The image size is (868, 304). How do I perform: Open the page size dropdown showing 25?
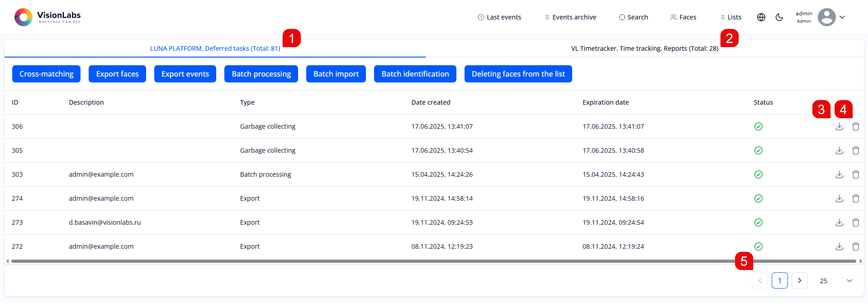point(835,281)
